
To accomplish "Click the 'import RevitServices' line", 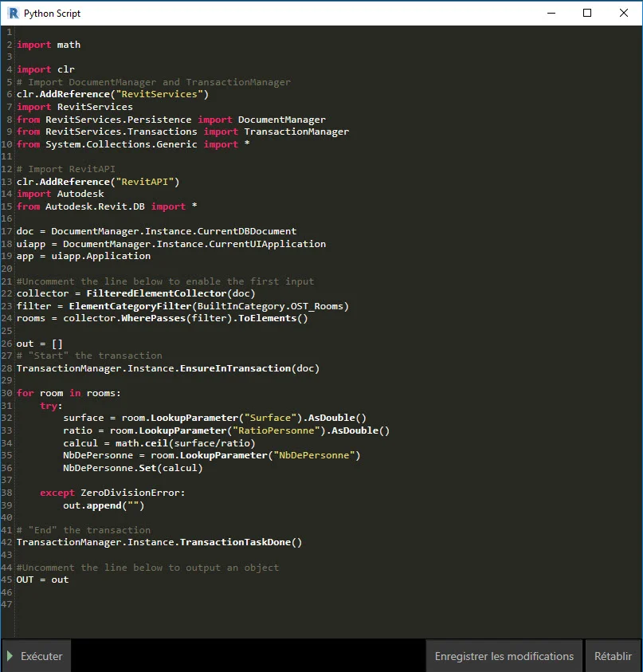I will 75,107.
